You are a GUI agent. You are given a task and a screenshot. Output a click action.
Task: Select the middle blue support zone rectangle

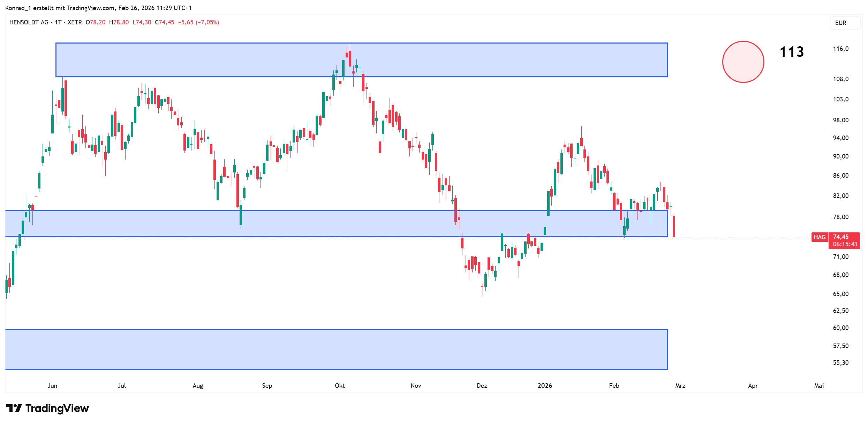click(x=139, y=224)
